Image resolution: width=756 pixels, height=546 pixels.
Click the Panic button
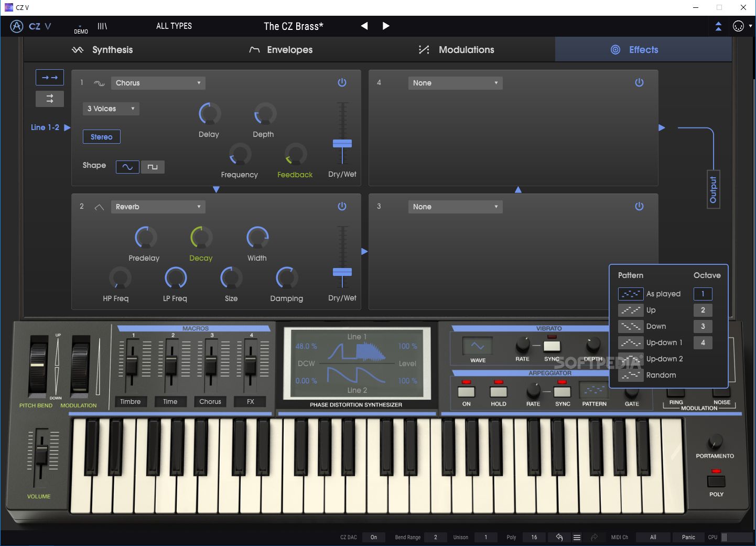click(x=688, y=537)
